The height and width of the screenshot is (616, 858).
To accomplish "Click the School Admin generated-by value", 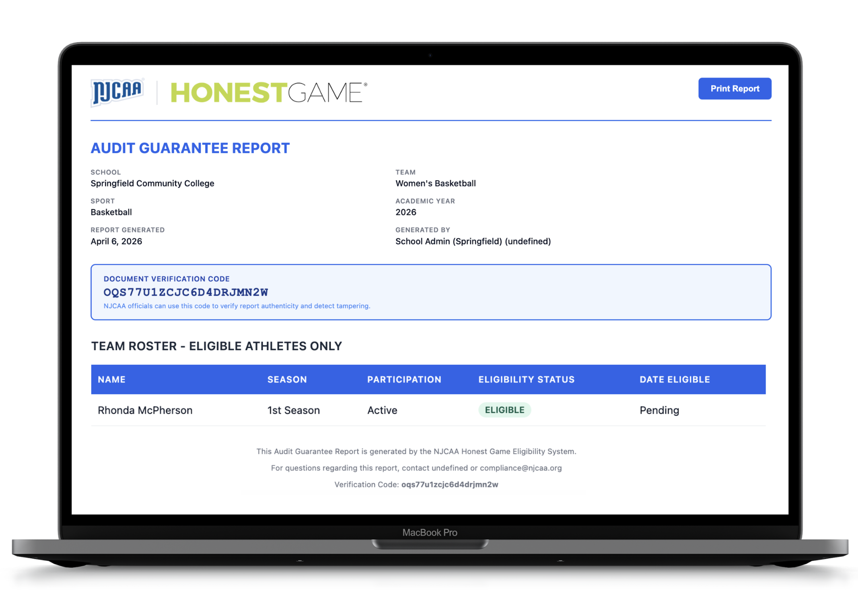I will 473,241.
